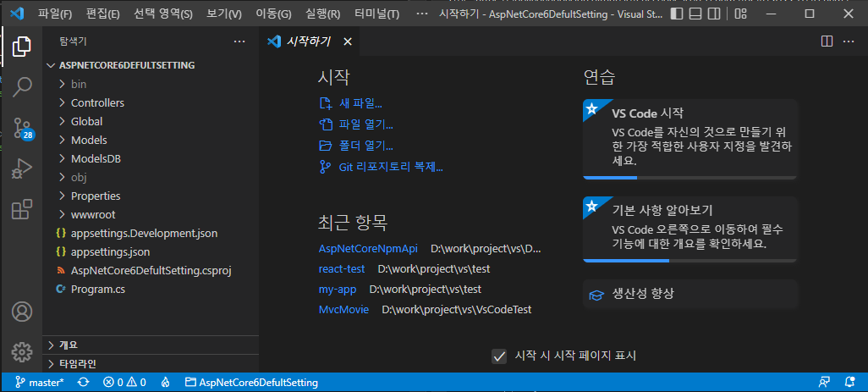Open the 터미널(T) menu
Image resolution: width=868 pixels, height=392 pixels.
point(377,14)
